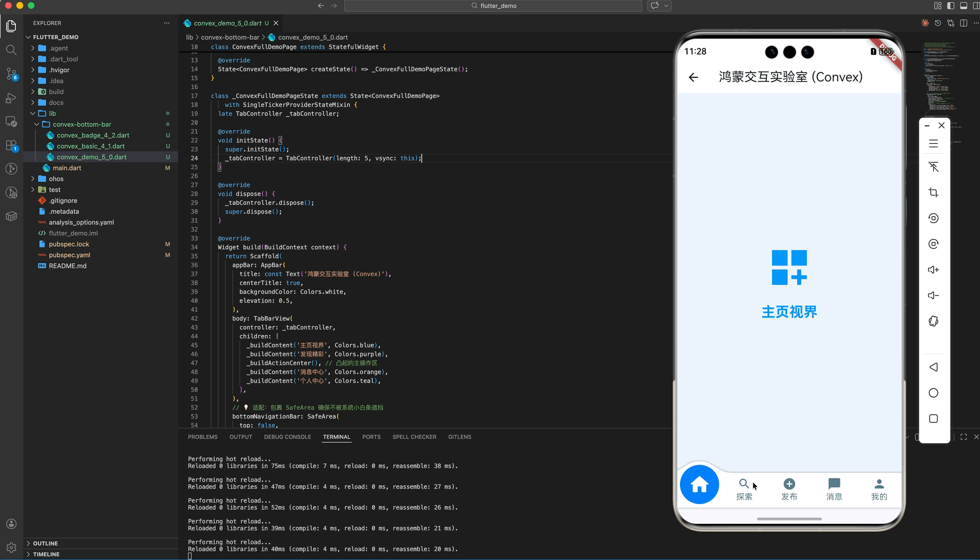The width and height of the screenshot is (980, 560).
Task: Open the Search view in activity bar
Action: pyautogui.click(x=11, y=50)
